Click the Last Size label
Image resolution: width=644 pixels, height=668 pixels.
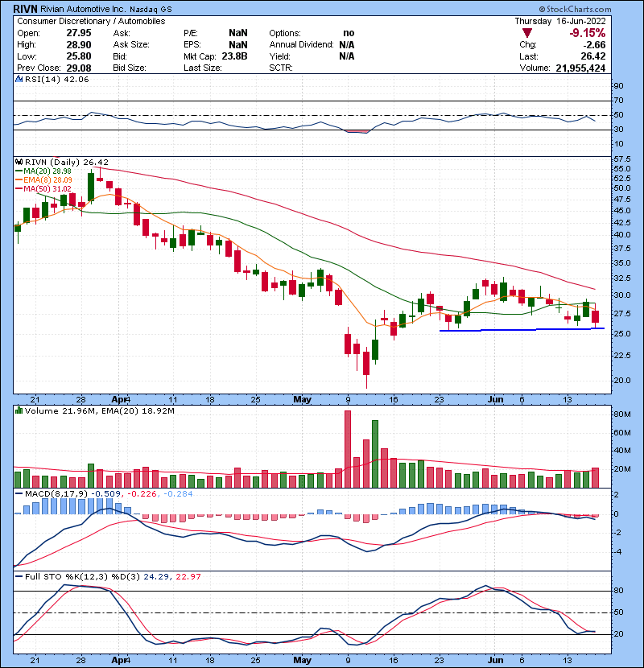point(202,68)
